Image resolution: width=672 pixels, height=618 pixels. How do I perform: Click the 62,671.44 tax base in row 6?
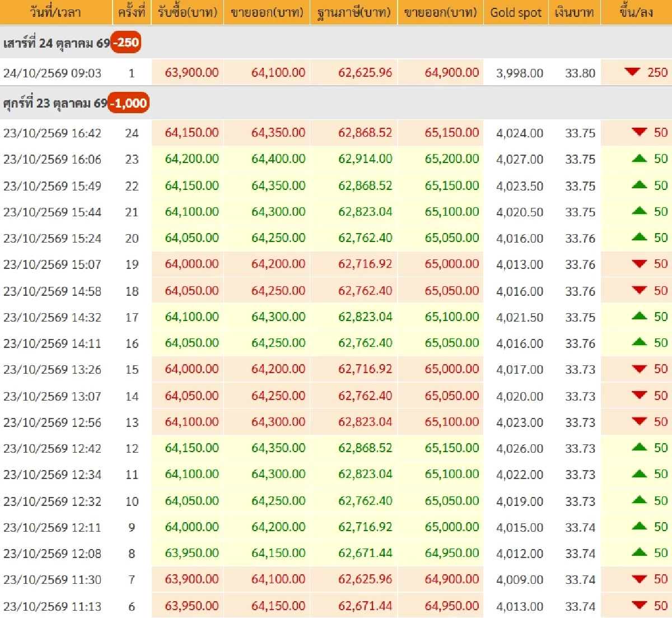pos(365,606)
